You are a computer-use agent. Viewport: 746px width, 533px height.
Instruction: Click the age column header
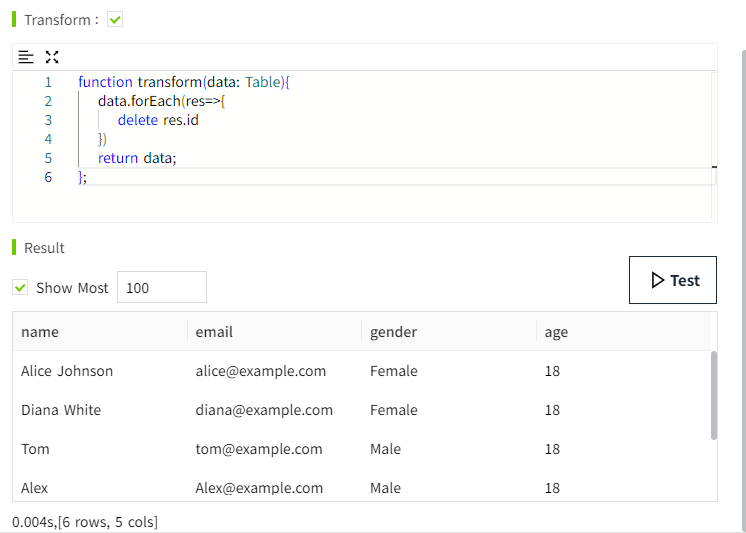click(556, 332)
